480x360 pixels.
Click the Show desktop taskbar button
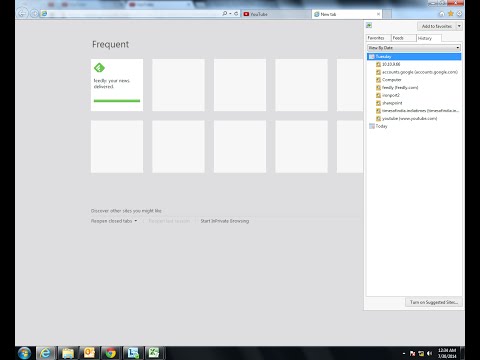pyautogui.click(x=462, y=353)
